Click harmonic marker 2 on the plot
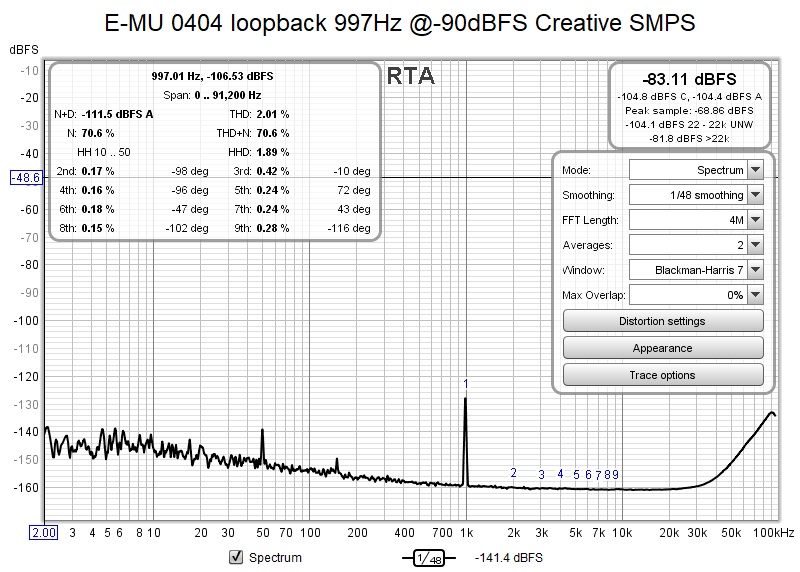Viewport: 800px width, 572px height. pos(513,473)
